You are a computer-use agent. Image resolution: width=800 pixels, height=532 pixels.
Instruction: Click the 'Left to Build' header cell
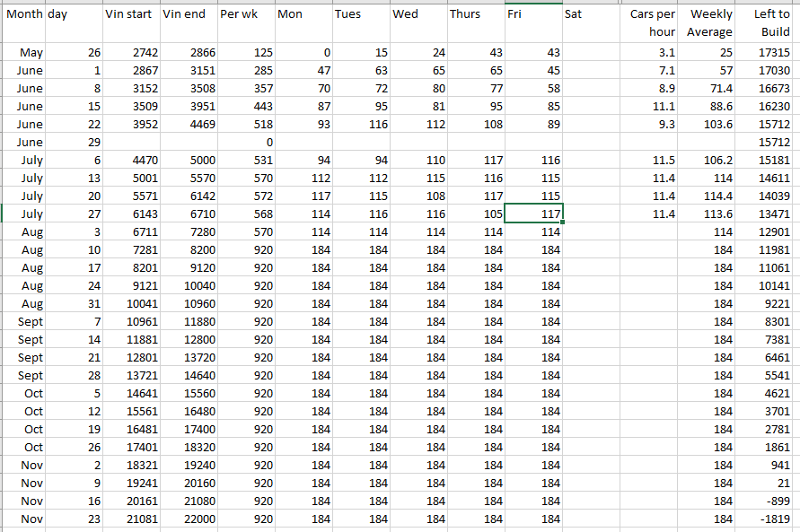769,22
